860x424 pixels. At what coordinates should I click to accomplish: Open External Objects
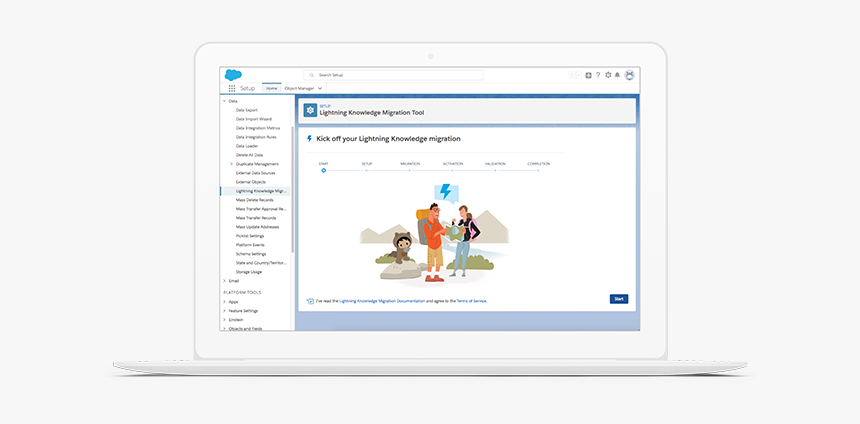tap(251, 182)
